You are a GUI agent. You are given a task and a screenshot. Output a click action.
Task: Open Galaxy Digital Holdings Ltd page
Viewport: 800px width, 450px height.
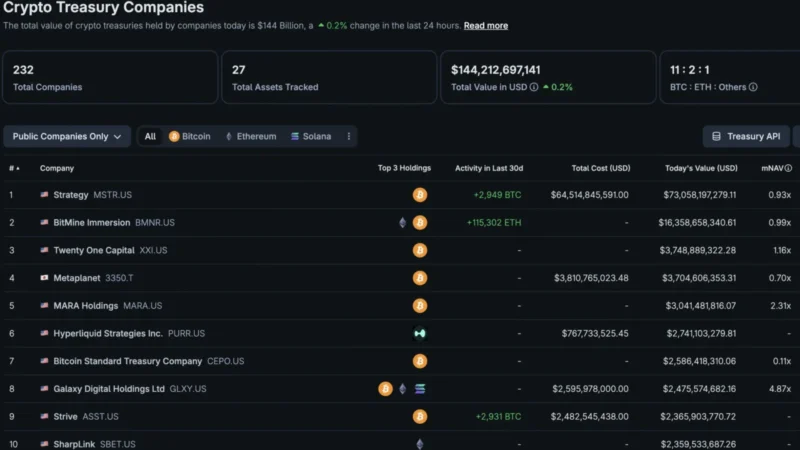[109, 389]
